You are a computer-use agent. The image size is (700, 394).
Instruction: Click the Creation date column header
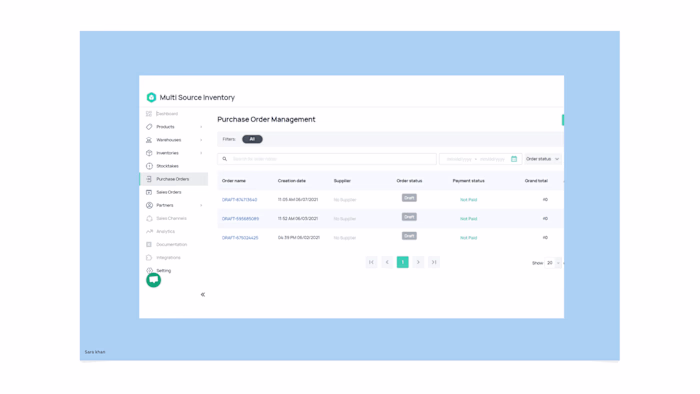coord(292,181)
